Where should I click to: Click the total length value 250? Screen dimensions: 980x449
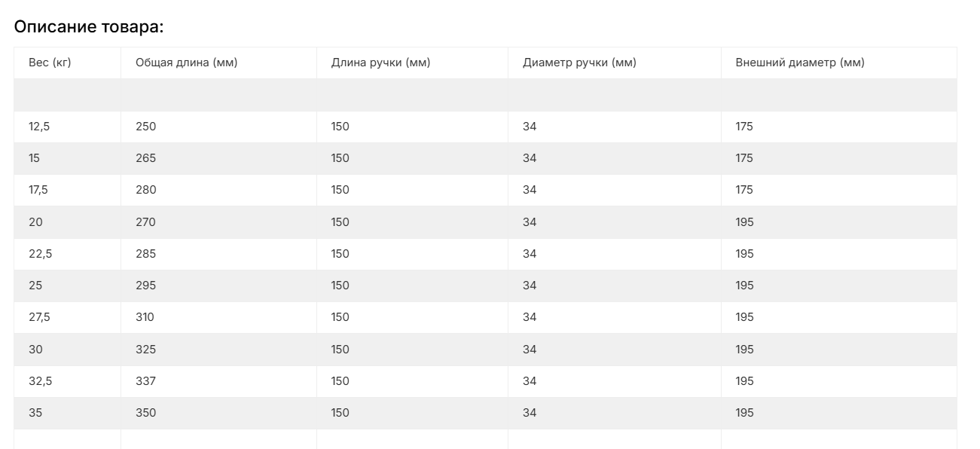click(146, 127)
